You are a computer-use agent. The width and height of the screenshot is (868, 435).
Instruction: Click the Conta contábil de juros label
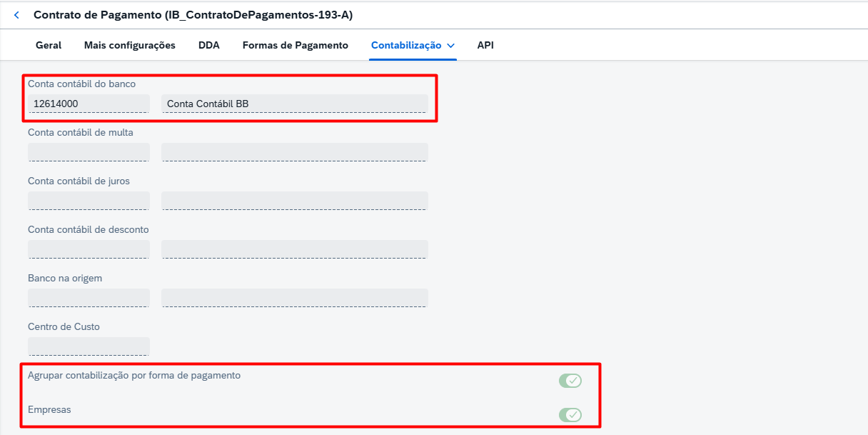point(79,181)
